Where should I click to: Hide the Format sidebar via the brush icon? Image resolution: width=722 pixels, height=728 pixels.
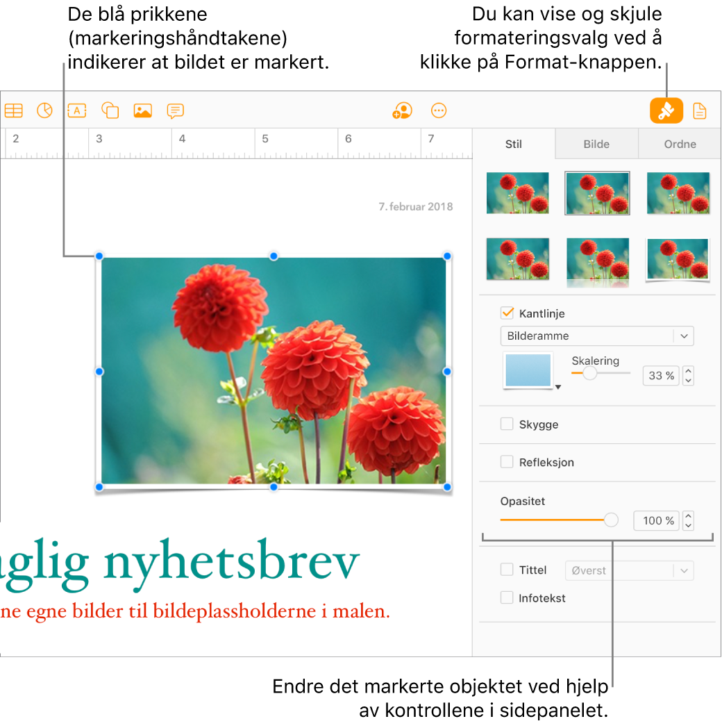pos(666,110)
